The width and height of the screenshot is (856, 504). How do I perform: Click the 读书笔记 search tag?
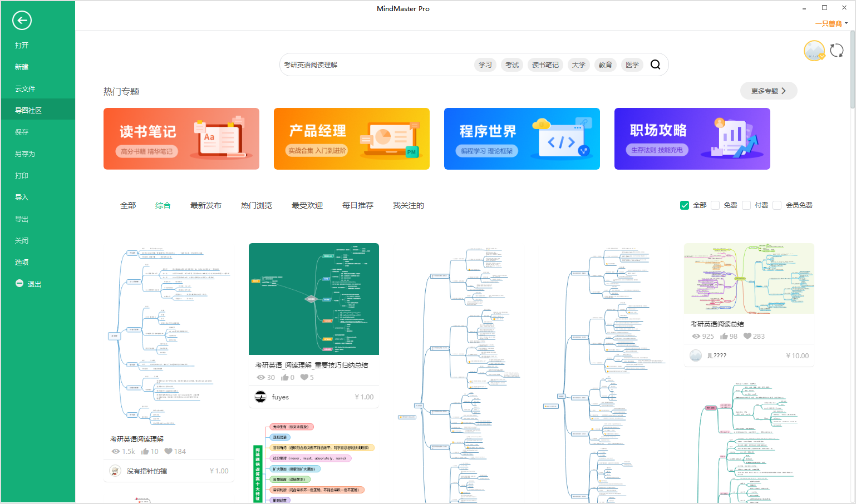point(545,65)
